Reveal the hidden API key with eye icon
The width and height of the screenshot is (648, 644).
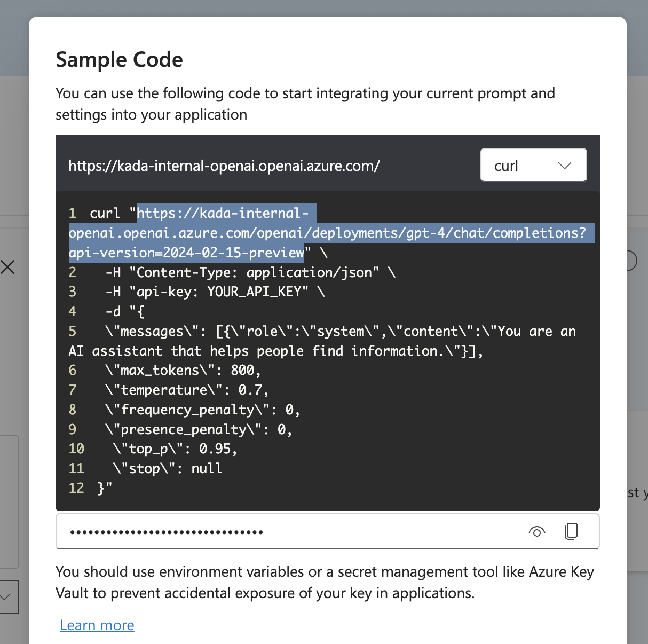(536, 531)
